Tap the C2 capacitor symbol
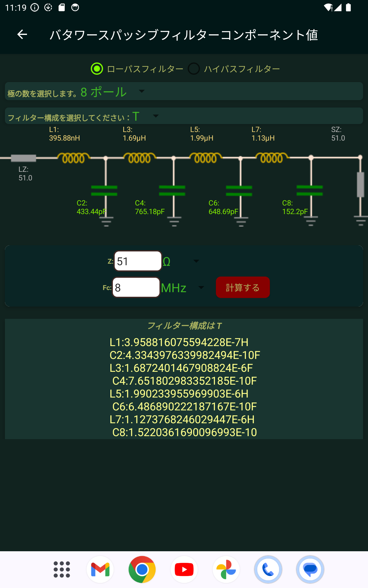 tap(104, 190)
